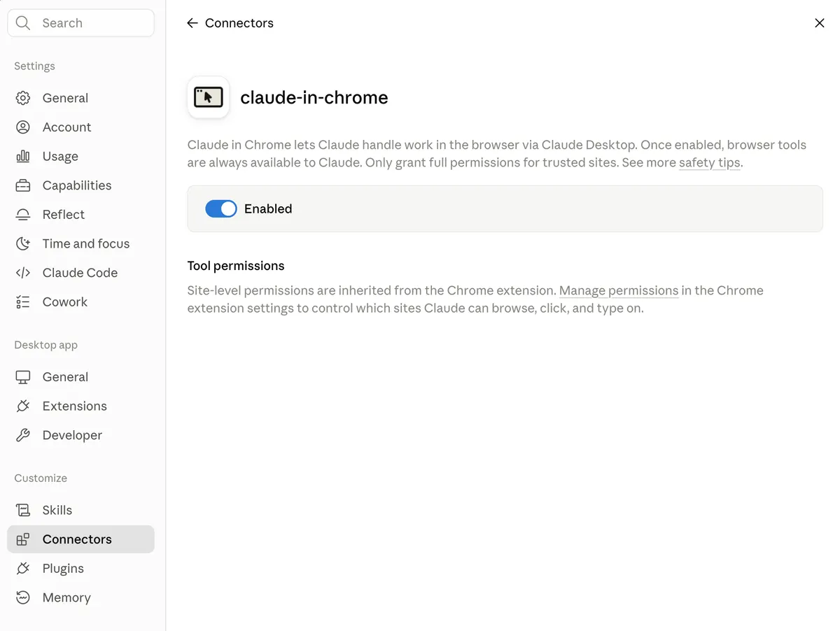This screenshot has height=631, width=840.
Task: Open the Cowork settings page
Action: [x=80, y=302]
